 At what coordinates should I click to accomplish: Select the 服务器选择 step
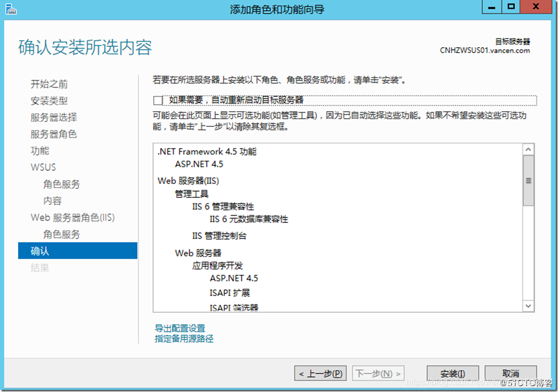54,118
